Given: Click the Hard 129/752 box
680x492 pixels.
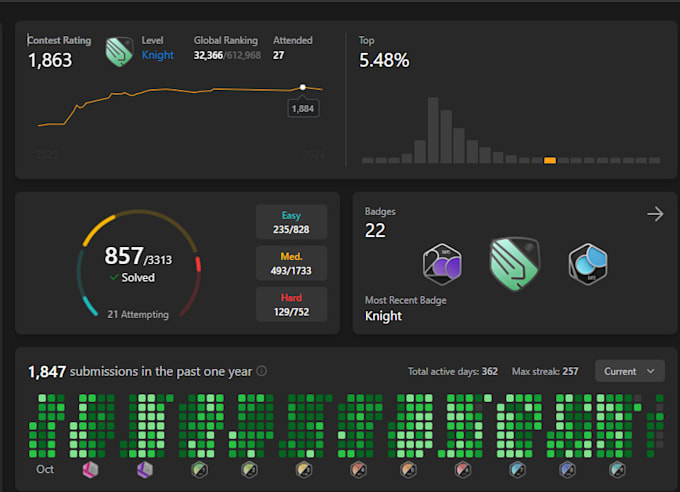Looking at the screenshot, I should pos(291,304).
